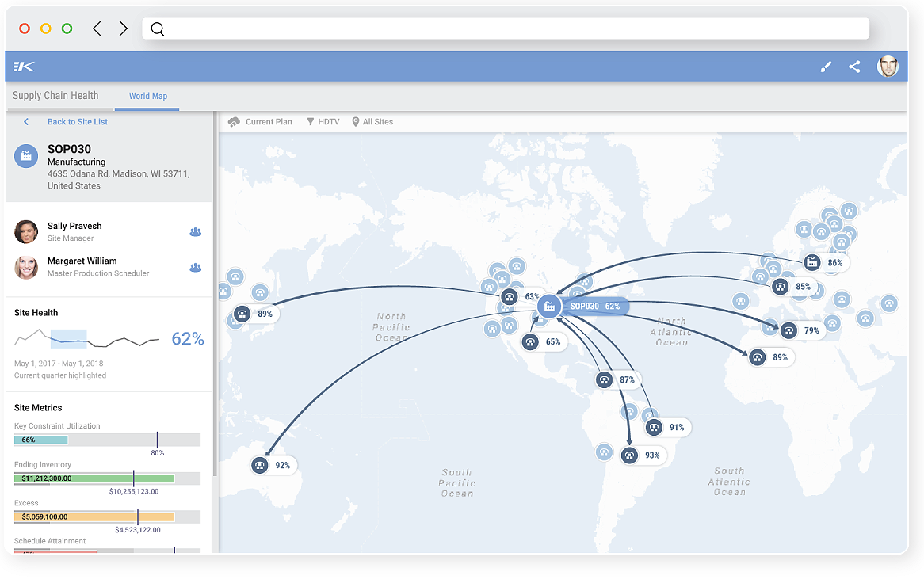Click the 86% factory marker in Europe
This screenshot has width=924, height=587.
[x=812, y=262]
